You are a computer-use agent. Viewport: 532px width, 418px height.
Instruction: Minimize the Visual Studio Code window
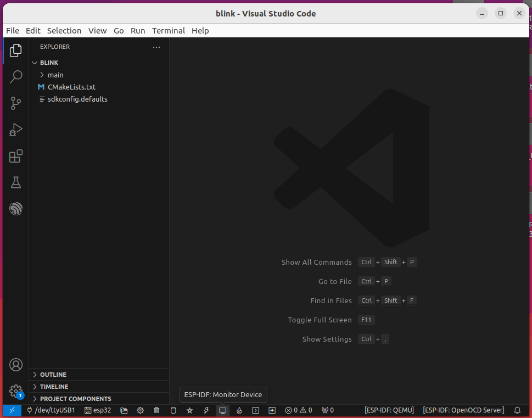[x=482, y=13]
